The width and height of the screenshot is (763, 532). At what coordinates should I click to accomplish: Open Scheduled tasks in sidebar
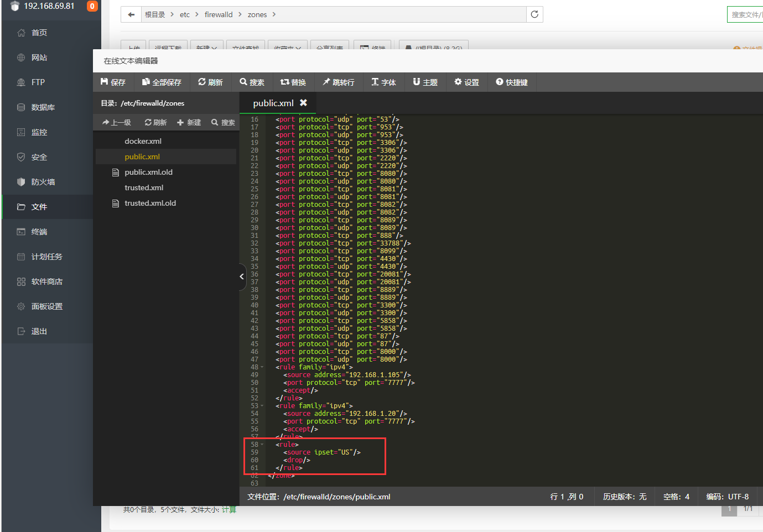[x=48, y=257]
